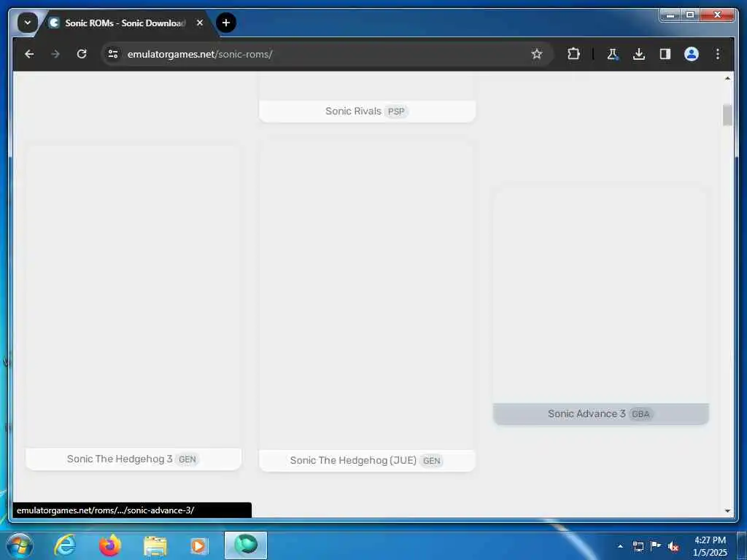Open Sonic The Hedgehog (JUE) link

367,461
